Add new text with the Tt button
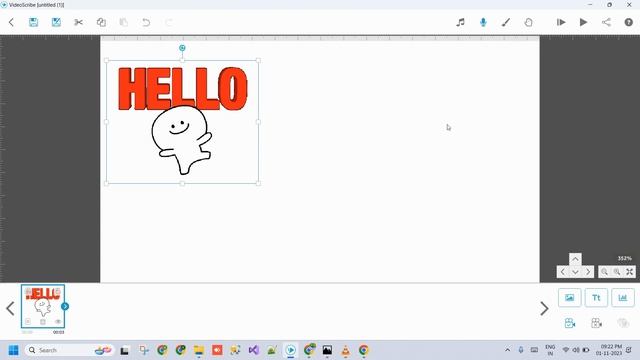The height and width of the screenshot is (360, 640). click(596, 298)
